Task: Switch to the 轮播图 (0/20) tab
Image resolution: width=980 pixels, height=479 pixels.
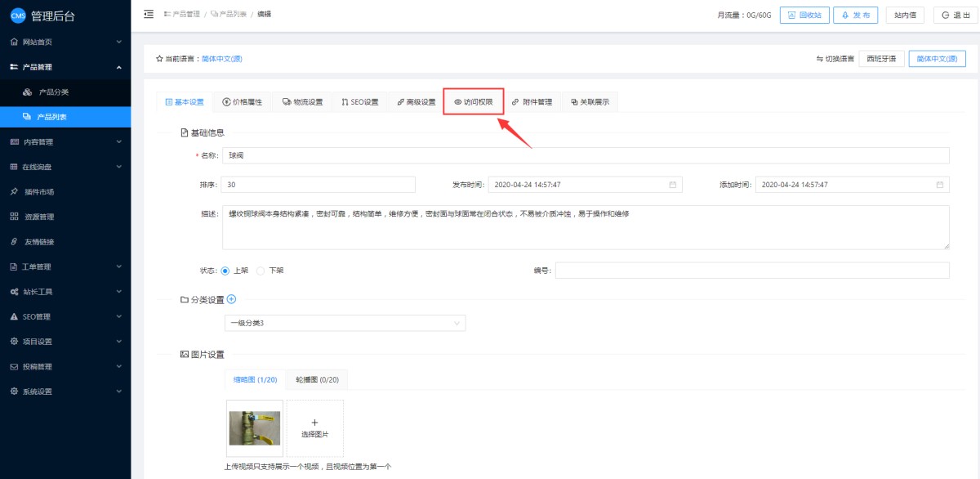Action: pos(317,380)
